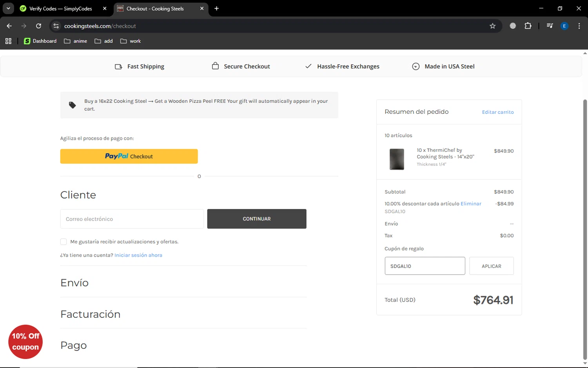Screen dimensions: 588x368
Task: Click the Hassle-Free Exchanges checkmark icon
Action: coord(309,66)
